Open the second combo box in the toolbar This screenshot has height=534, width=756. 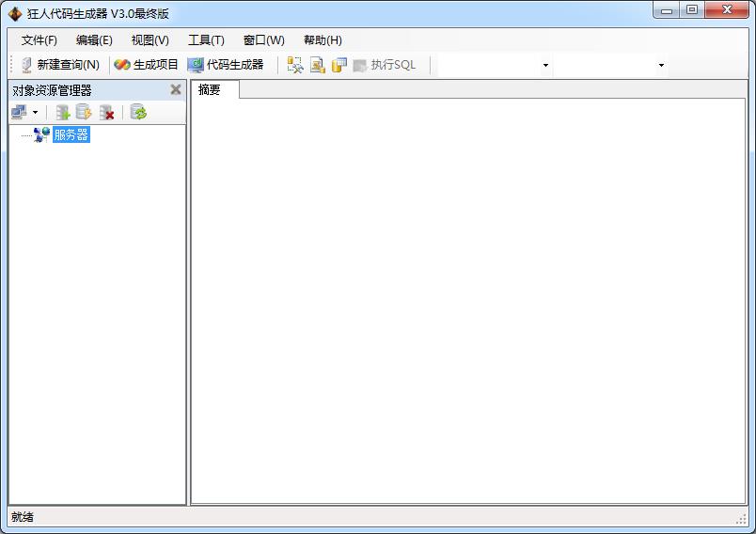tap(661, 66)
